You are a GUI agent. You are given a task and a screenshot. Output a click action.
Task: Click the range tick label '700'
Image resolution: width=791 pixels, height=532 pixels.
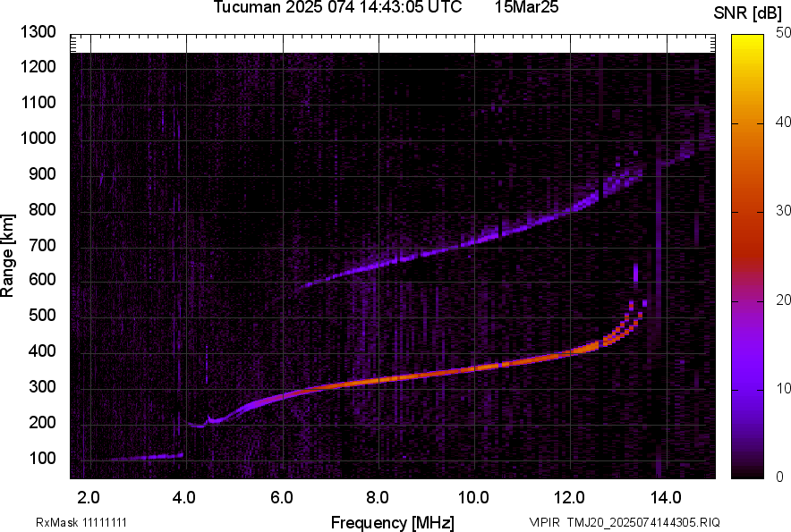[x=42, y=245]
